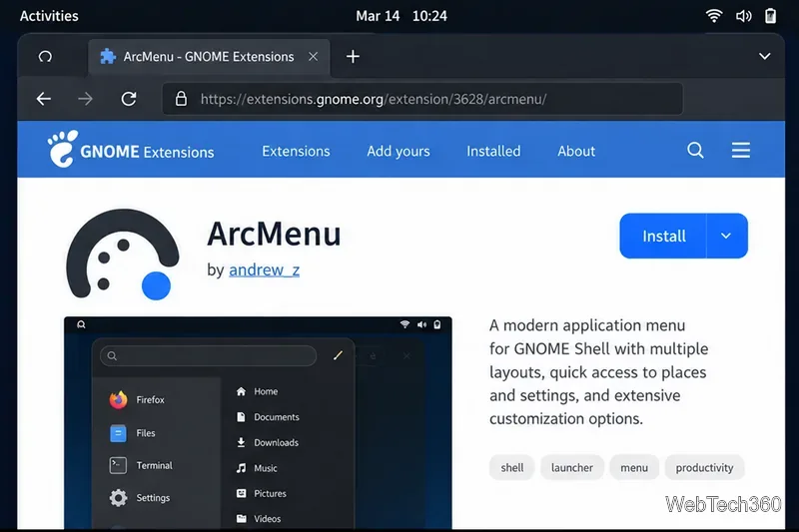Open the About nav item
This screenshot has width=799, height=532.
[x=576, y=151]
